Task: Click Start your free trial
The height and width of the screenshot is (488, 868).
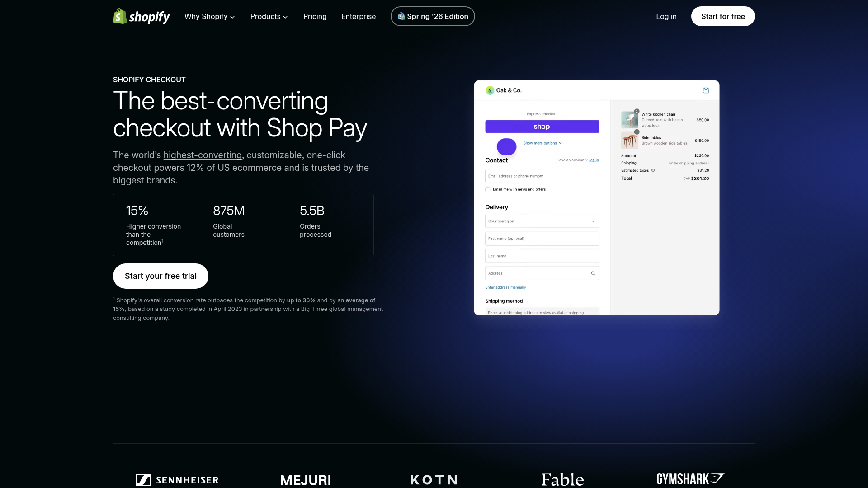Action: click(x=160, y=276)
